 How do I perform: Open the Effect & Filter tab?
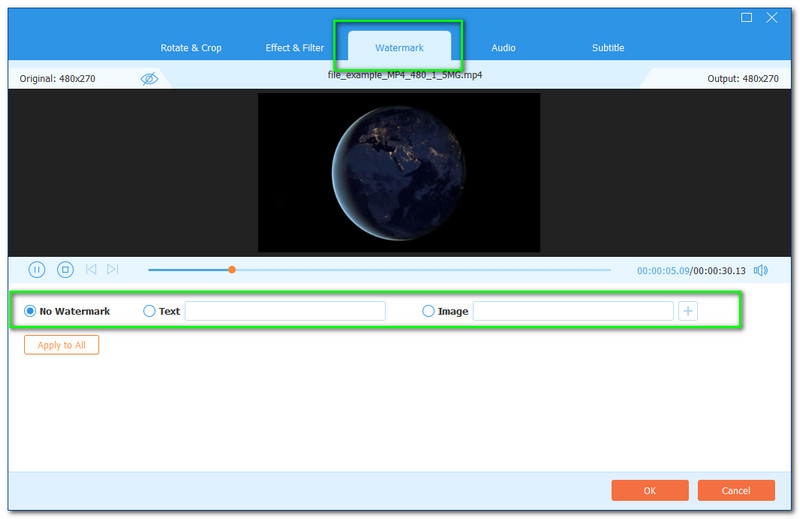click(295, 48)
